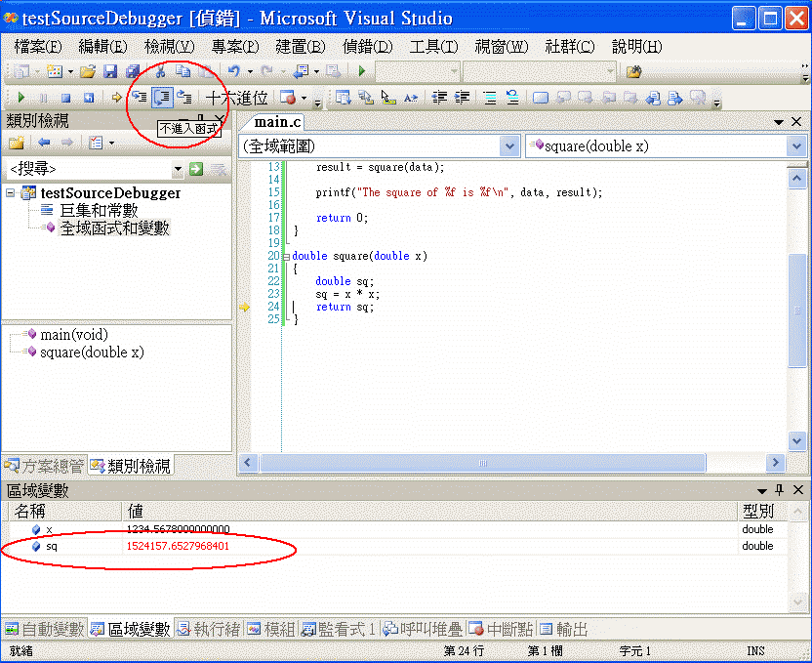Switch to the 執行緒 tab
This screenshot has height=663, width=812.
(x=209, y=630)
